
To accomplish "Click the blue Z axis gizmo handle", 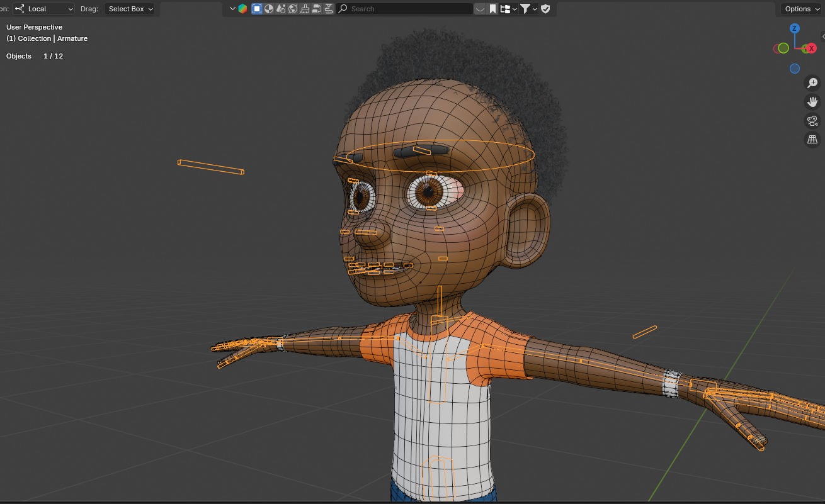I will coord(795,28).
